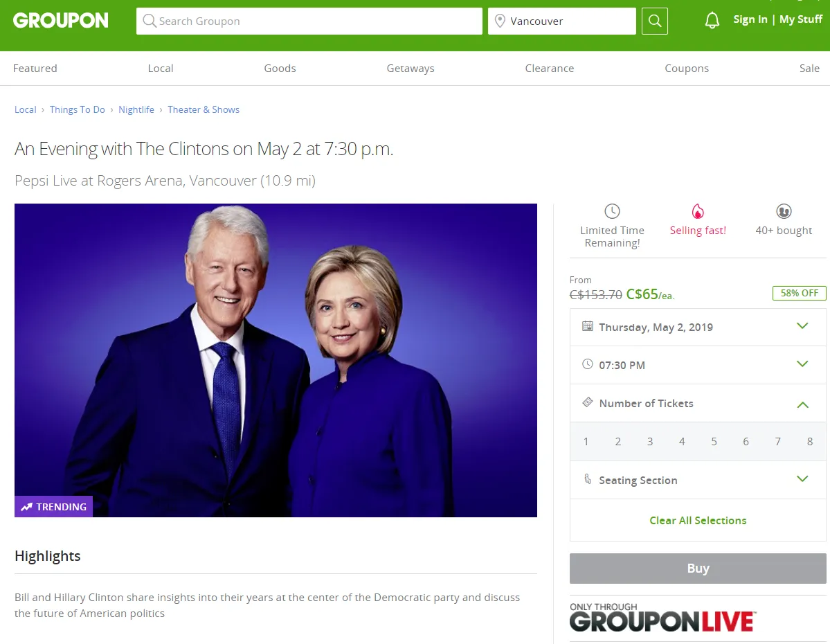Click the Search Groupon input field
The height and width of the screenshot is (644, 830).
click(309, 21)
